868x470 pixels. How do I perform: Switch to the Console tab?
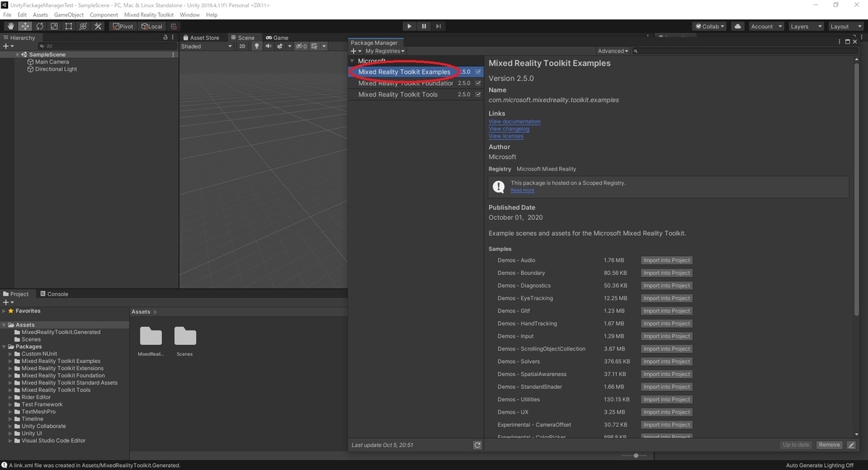click(54, 294)
